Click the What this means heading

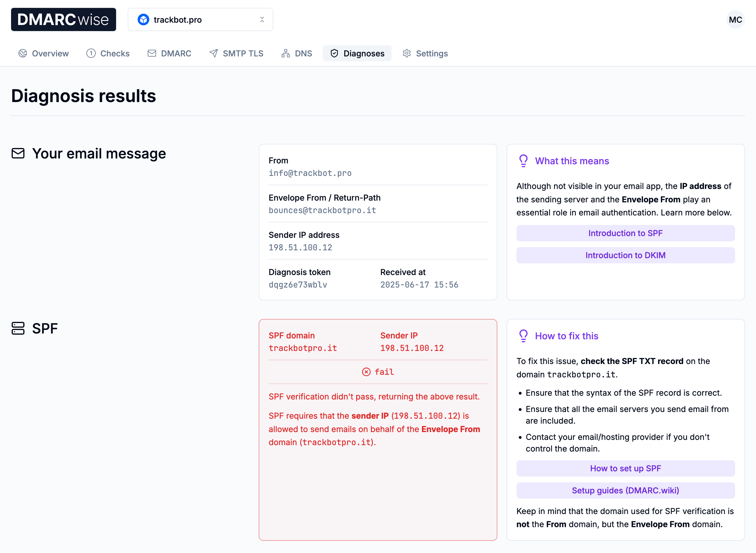tap(572, 161)
